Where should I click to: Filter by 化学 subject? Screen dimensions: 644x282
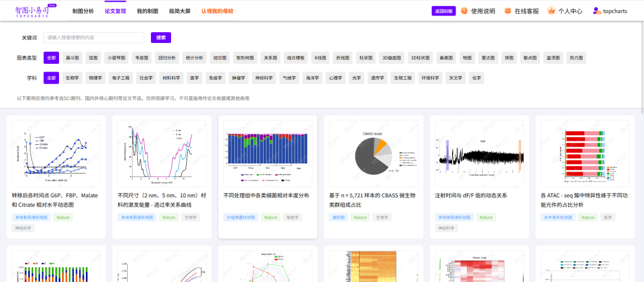click(x=476, y=78)
